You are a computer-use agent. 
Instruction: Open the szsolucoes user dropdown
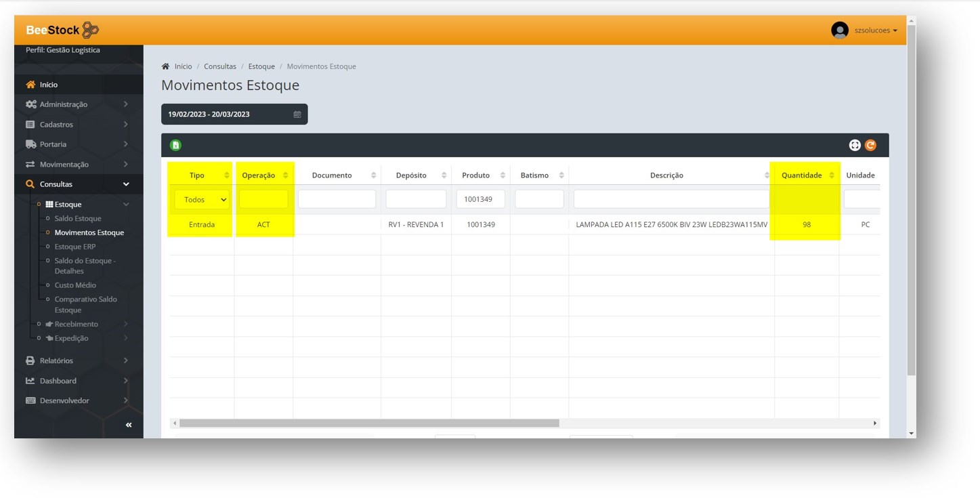coord(875,30)
